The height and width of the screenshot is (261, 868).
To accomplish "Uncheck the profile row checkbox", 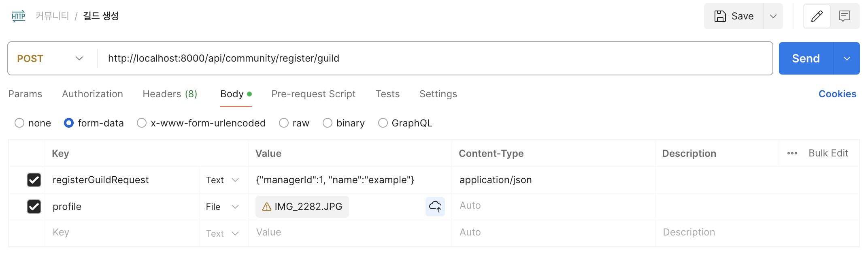I will point(34,207).
